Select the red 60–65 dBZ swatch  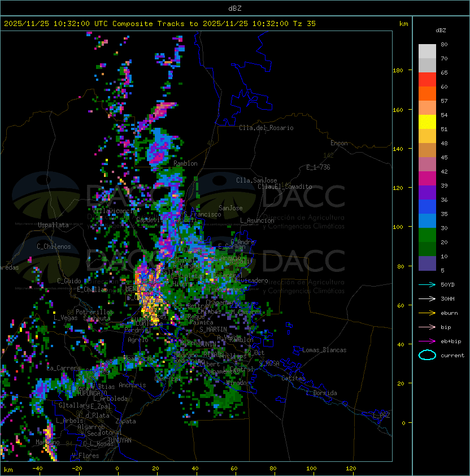(x=427, y=80)
